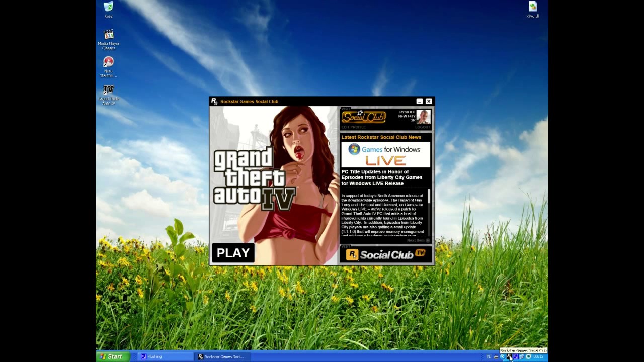The width and height of the screenshot is (644, 362).
Task: Select the Rockstar Games Social Club taskbar item
Action: (x=221, y=356)
